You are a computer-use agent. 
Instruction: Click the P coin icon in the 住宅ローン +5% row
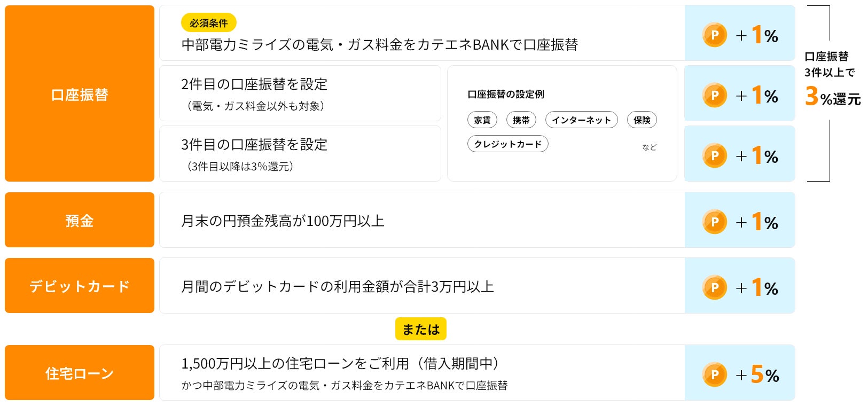pos(714,374)
